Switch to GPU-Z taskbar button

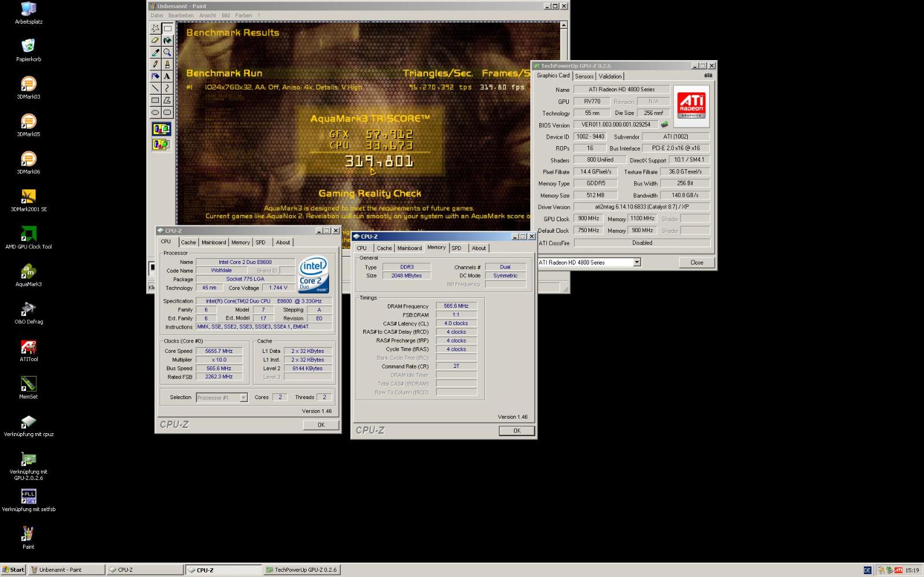click(302, 569)
